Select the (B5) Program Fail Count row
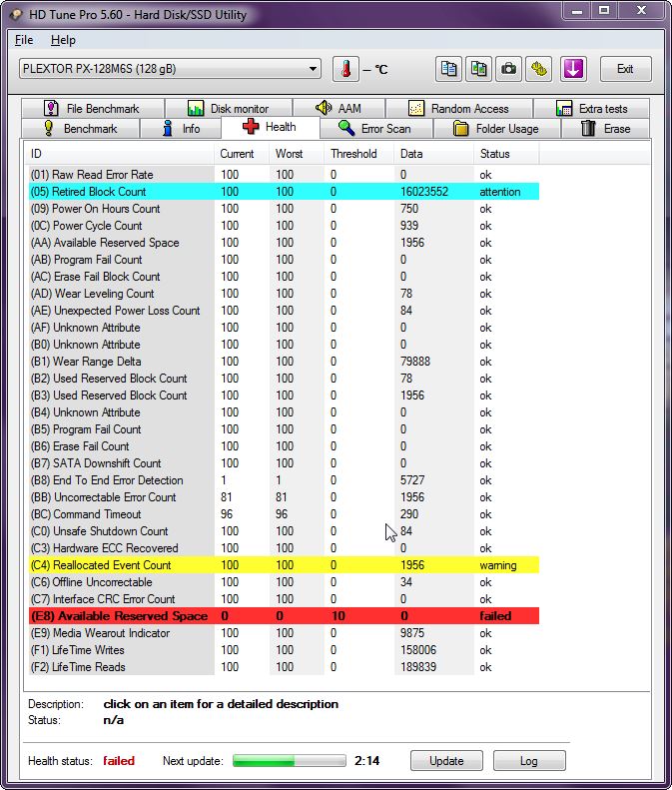672x790 pixels. click(285, 429)
